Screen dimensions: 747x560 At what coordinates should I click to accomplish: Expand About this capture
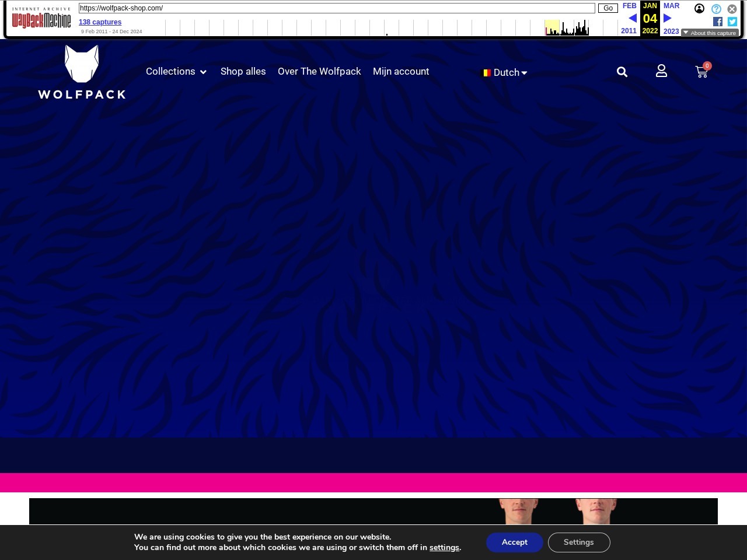[710, 33]
